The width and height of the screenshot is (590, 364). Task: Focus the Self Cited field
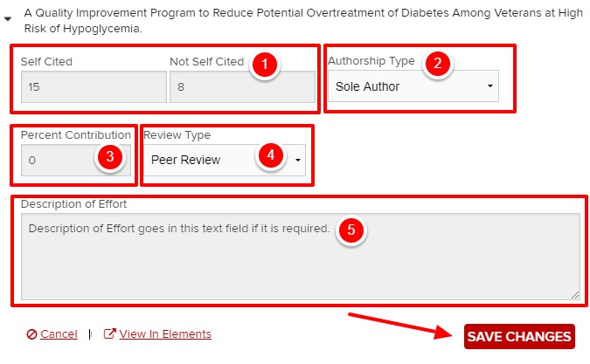(93, 87)
